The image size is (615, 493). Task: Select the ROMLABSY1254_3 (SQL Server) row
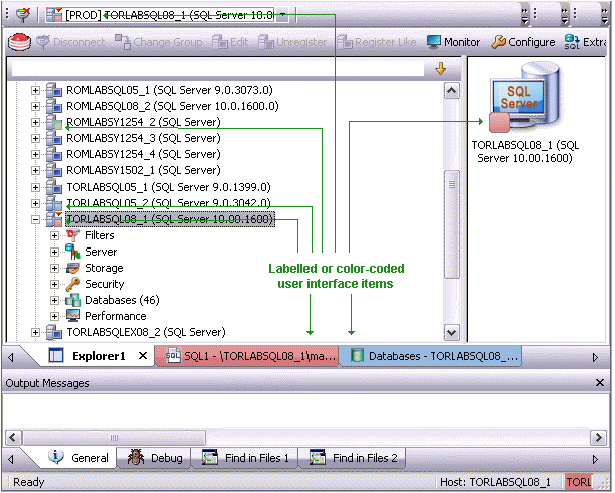coord(143,138)
